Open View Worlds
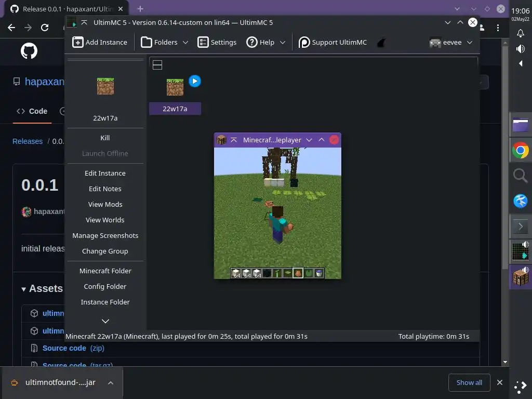 click(x=105, y=220)
